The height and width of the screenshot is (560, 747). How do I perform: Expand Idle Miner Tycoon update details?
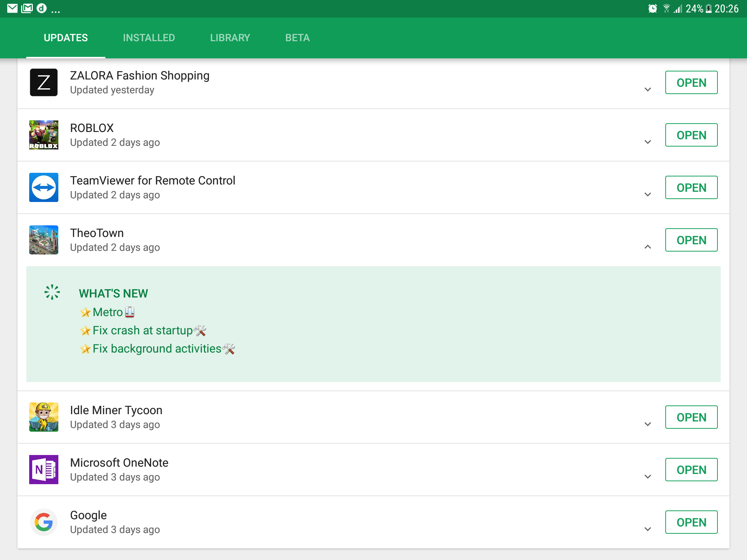tap(648, 424)
